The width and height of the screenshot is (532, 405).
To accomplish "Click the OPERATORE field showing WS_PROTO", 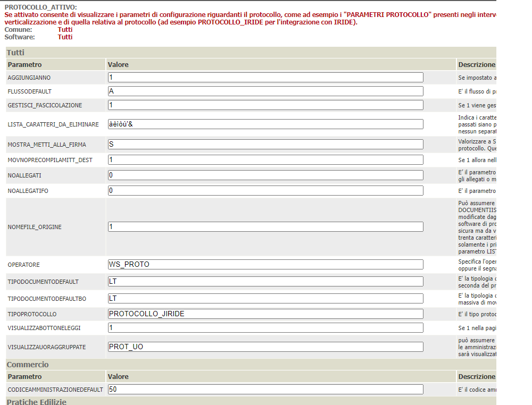I will pos(265,265).
